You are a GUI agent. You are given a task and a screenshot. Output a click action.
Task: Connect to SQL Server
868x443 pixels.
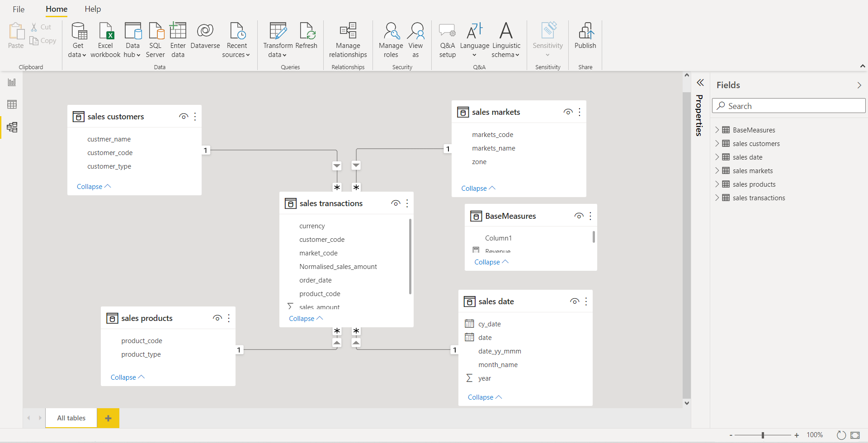coord(155,40)
